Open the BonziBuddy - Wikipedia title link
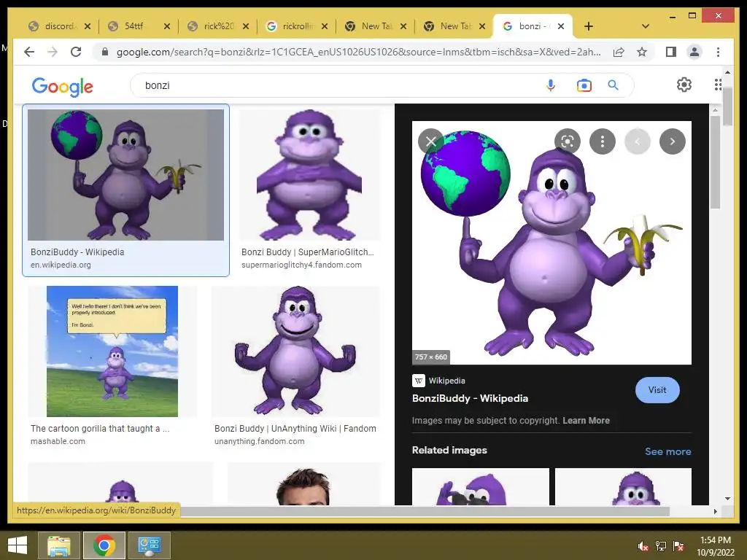This screenshot has width=747, height=560. (470, 399)
